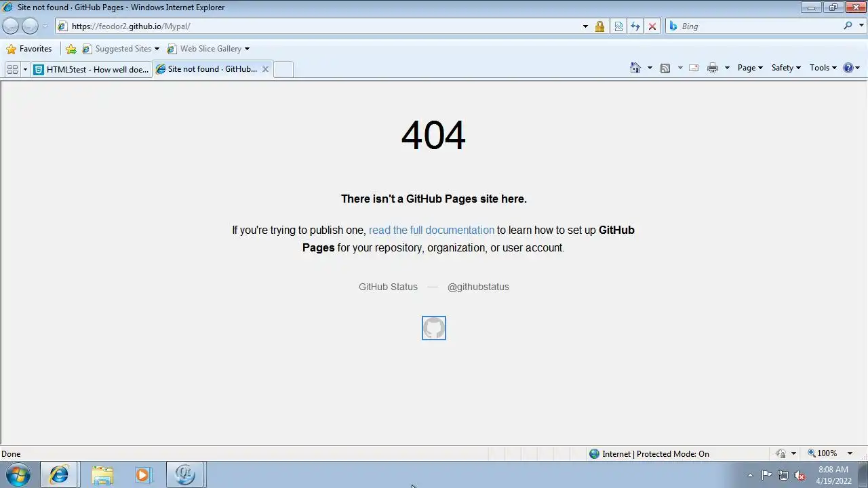Open a new blank tab
The height and width of the screenshot is (488, 868).
pyautogui.click(x=283, y=69)
